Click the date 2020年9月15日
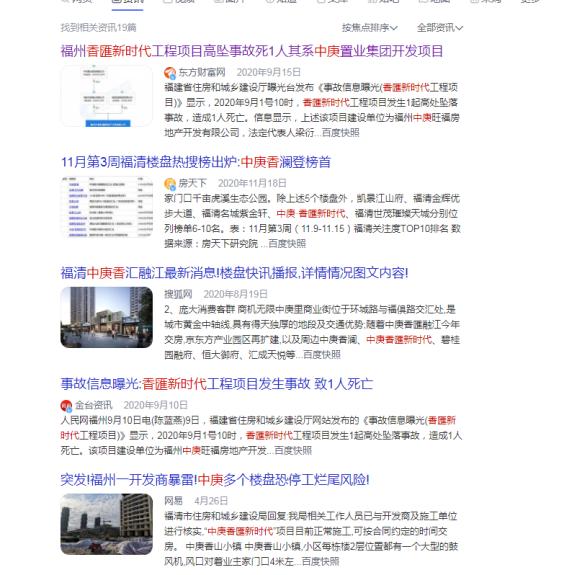Viewport: 564px width, 575px height. pos(268,72)
